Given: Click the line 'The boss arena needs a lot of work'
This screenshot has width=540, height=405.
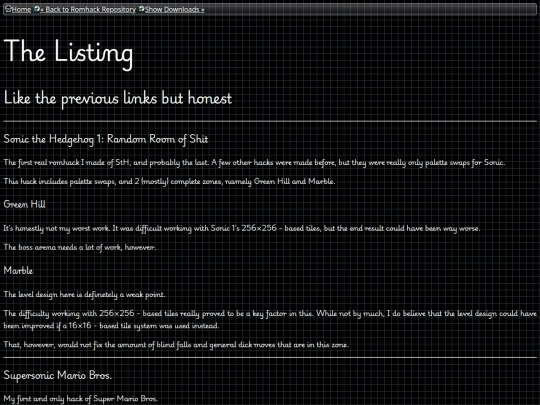Looking at the screenshot, I should pos(80,247).
